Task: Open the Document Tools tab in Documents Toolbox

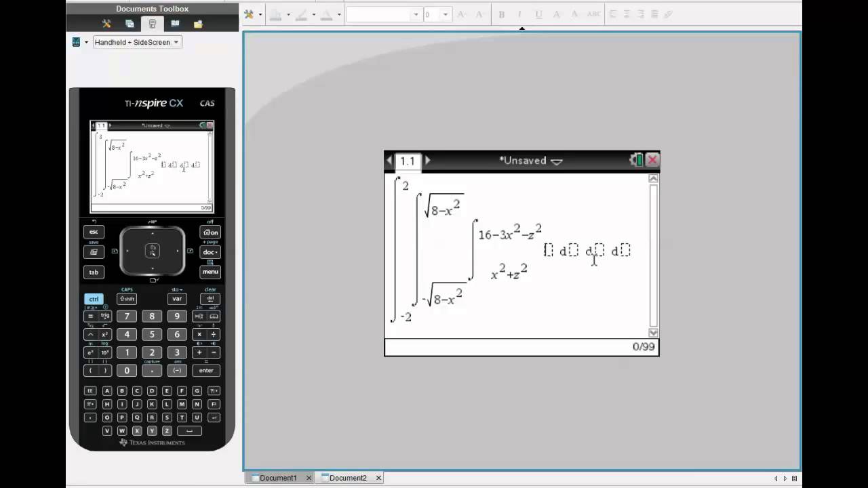Action: [106, 24]
